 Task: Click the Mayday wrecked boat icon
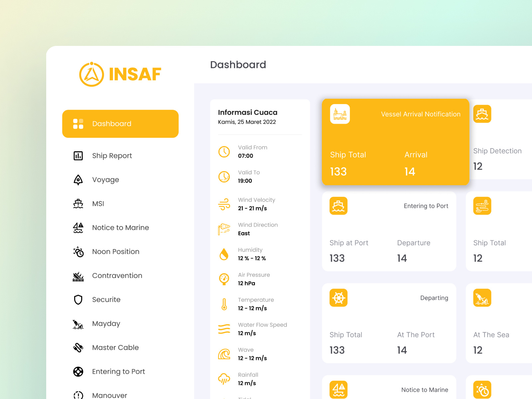78,324
